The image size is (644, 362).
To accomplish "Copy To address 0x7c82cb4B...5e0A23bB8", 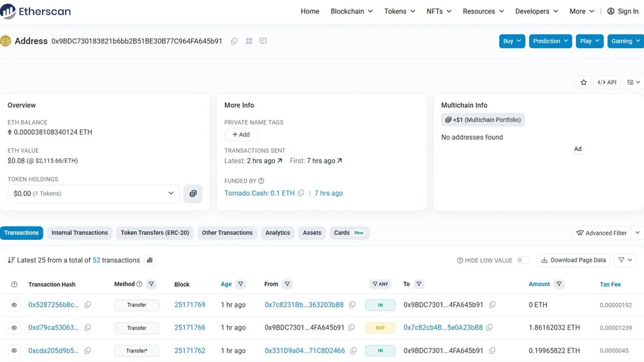I will coord(489,327).
